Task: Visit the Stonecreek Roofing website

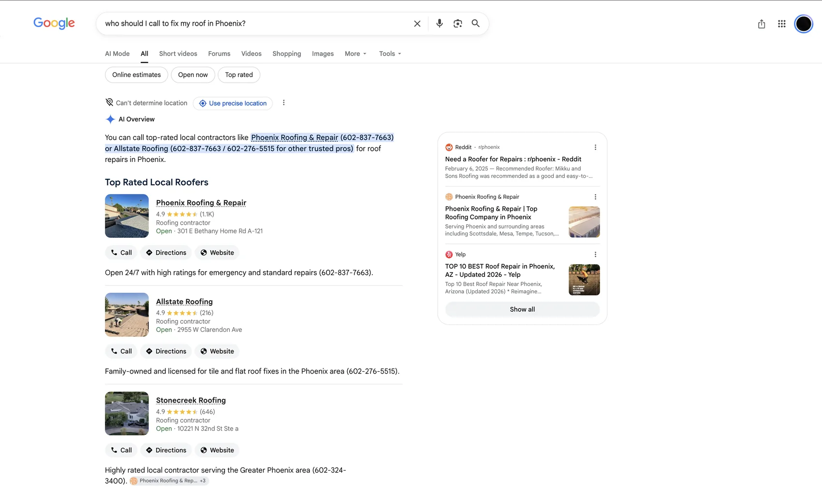Action: point(217,450)
